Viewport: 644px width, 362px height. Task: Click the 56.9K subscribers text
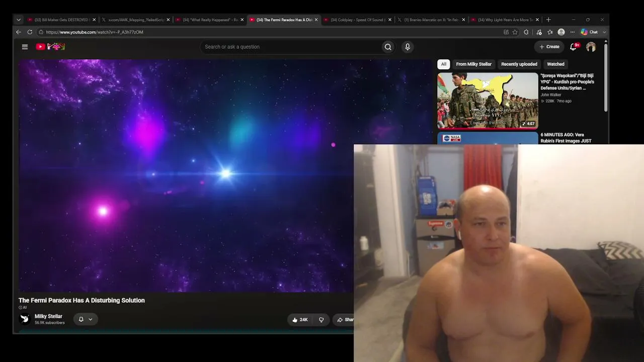click(x=49, y=323)
